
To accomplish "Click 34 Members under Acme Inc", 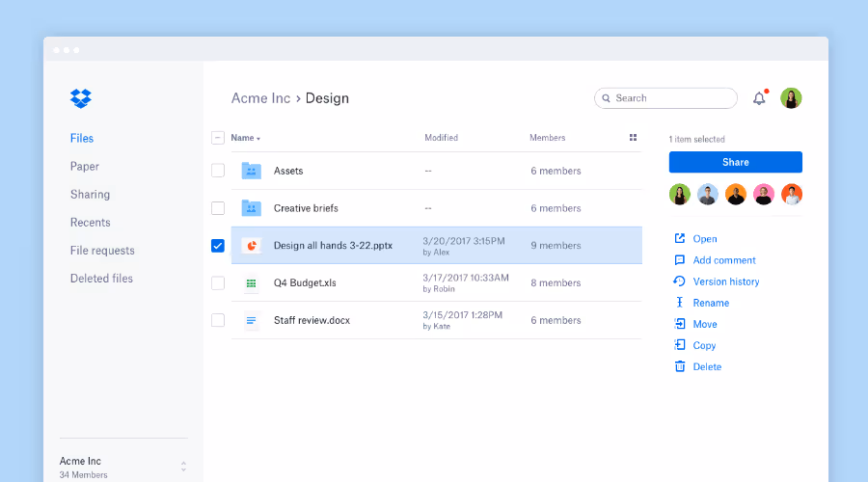I will [84, 475].
